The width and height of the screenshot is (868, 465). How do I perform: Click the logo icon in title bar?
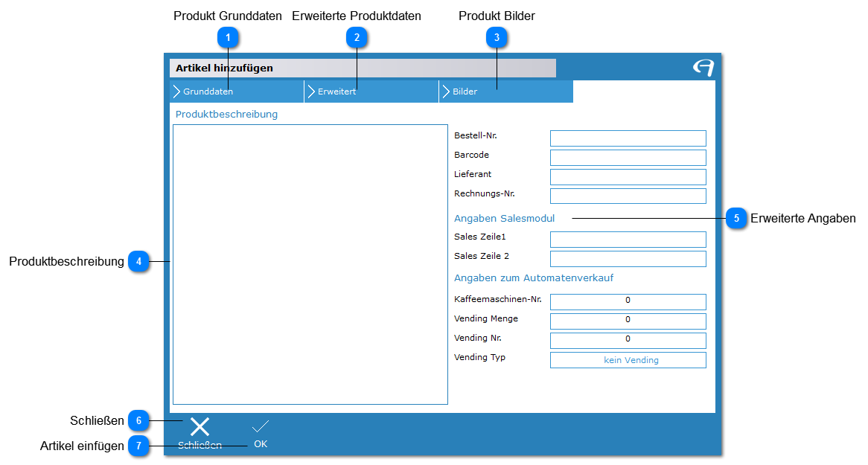pyautogui.click(x=703, y=68)
